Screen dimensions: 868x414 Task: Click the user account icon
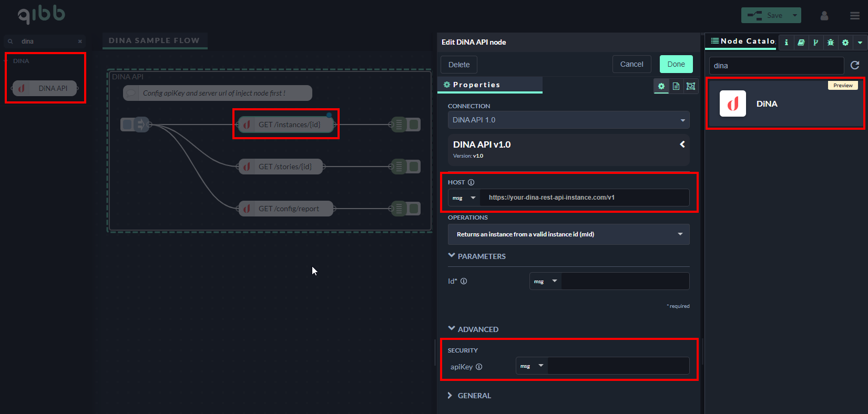(x=824, y=16)
